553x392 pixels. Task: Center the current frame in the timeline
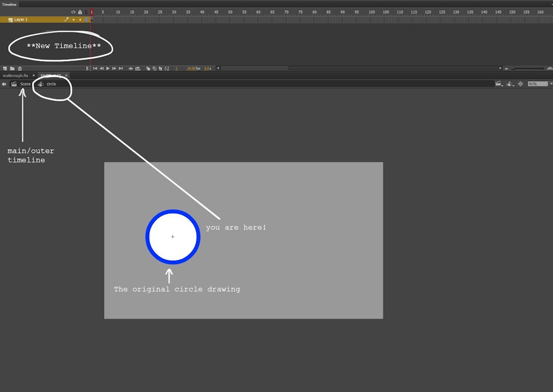coord(131,68)
